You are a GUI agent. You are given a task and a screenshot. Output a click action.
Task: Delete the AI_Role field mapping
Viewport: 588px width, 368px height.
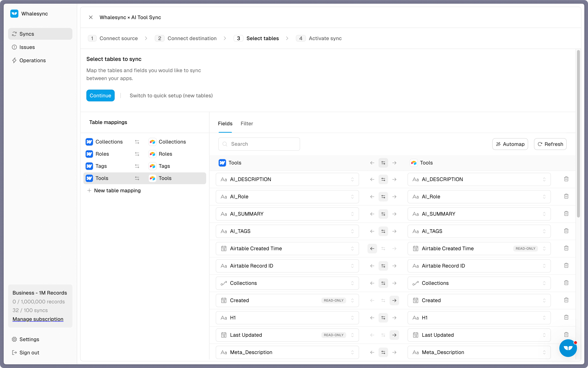[566, 196]
